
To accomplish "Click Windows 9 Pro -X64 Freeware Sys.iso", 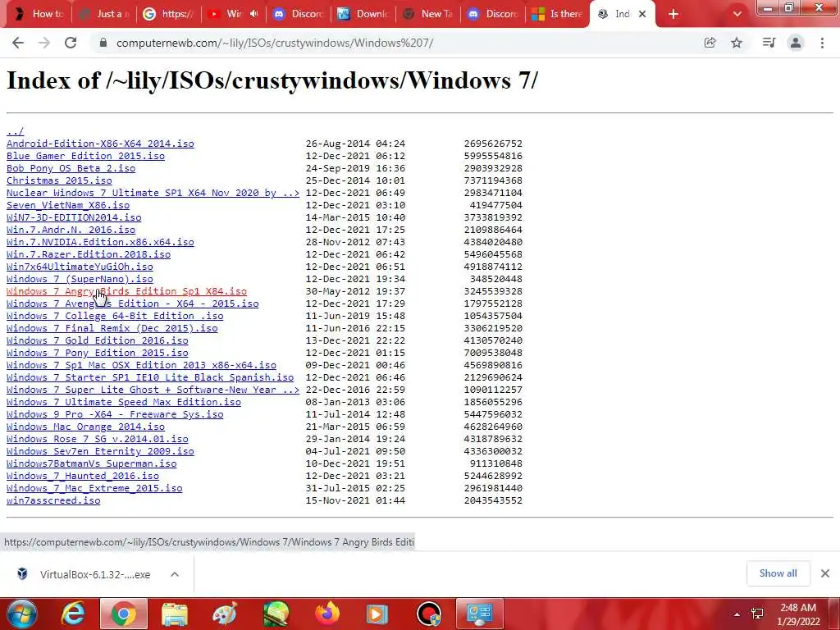I will click(115, 414).
